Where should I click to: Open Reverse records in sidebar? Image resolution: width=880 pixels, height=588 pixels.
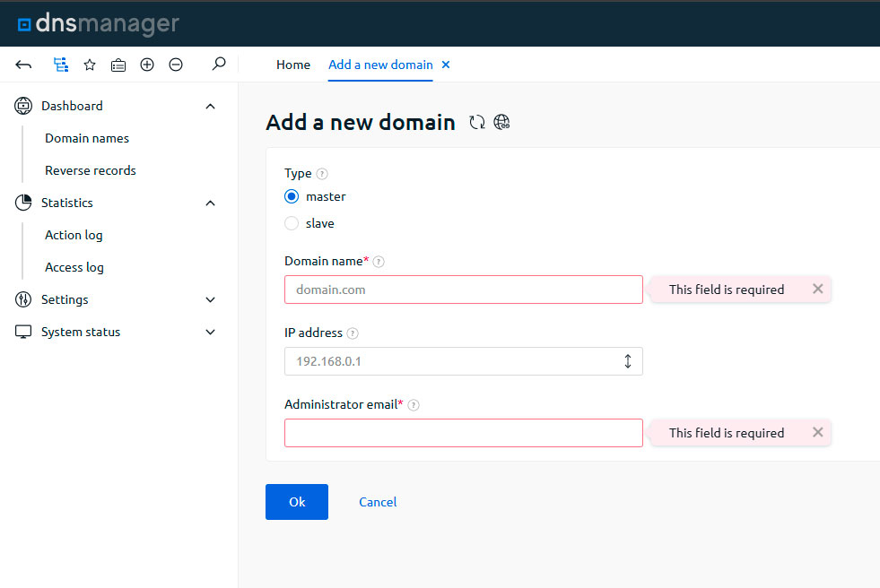pos(91,170)
